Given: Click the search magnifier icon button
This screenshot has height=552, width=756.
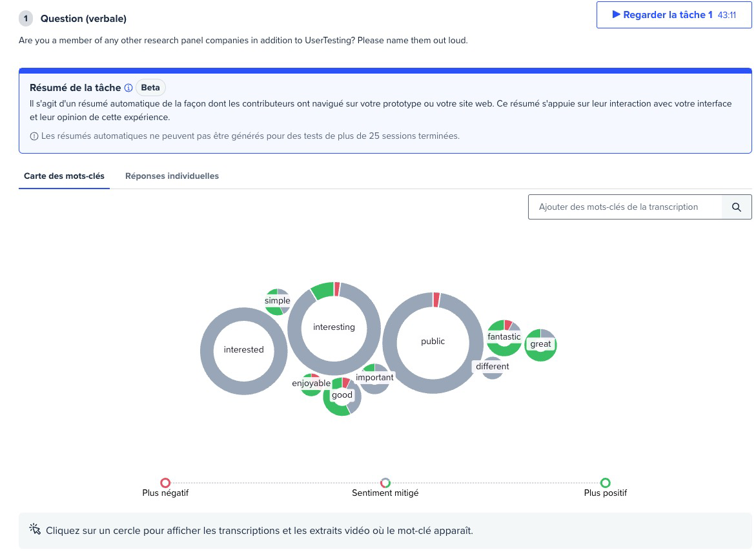Looking at the screenshot, I should pos(736,207).
